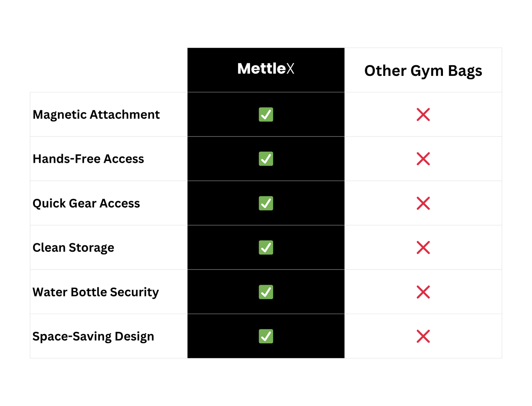Image resolution: width=532 pixels, height=406 pixels.
Task: Click the red X for Space-Saving Design
Action: 423,336
